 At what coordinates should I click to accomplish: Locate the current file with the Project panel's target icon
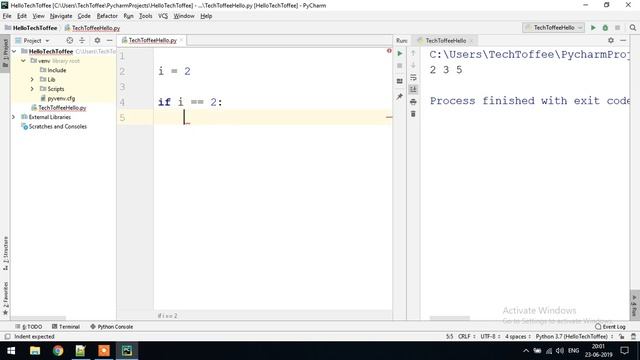70,40
